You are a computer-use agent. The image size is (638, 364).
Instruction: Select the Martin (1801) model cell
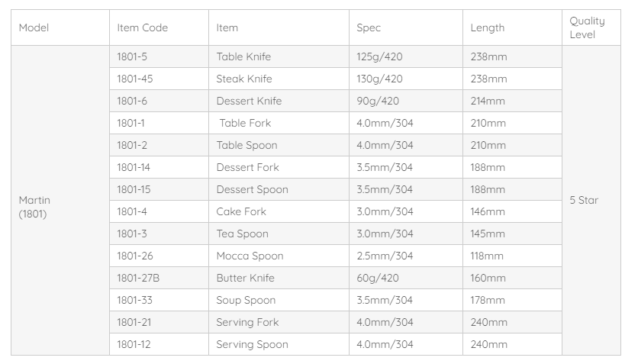coord(34,207)
